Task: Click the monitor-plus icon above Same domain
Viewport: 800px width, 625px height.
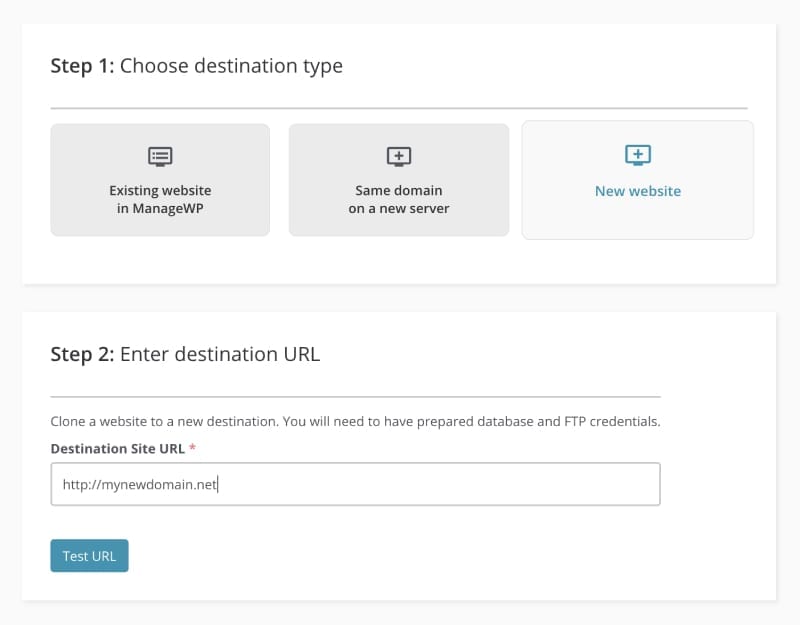Action: (x=399, y=156)
